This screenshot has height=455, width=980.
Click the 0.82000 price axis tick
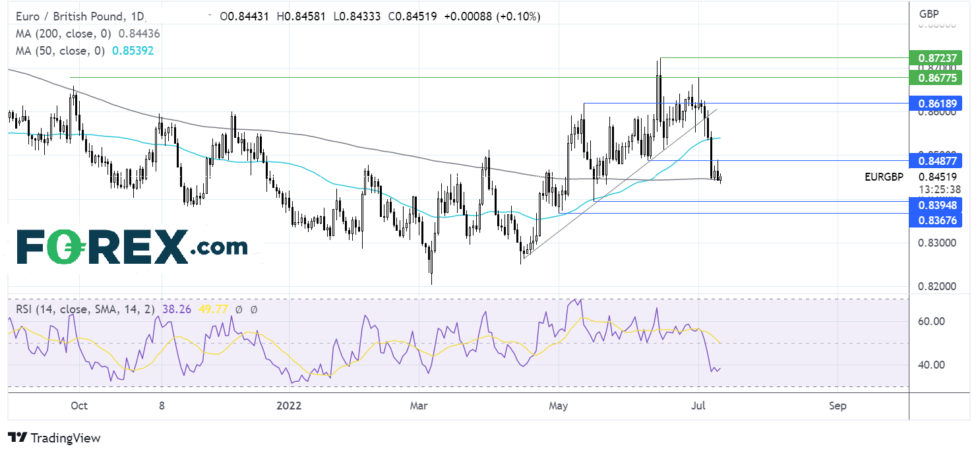coord(938,287)
